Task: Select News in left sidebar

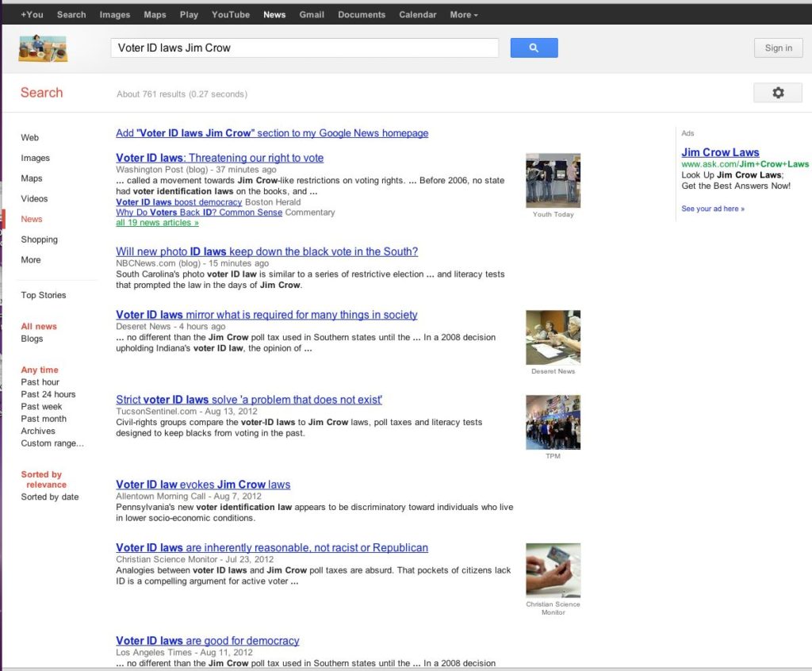Action: (x=32, y=219)
